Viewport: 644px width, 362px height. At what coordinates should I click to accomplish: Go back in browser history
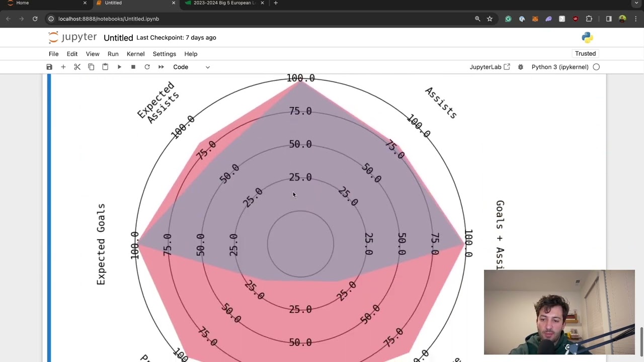click(8, 19)
